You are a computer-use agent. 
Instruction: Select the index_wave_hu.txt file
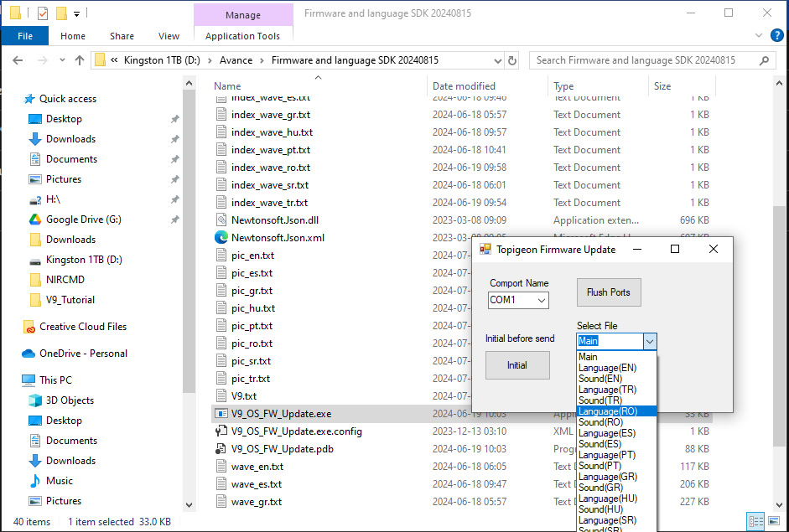273,132
